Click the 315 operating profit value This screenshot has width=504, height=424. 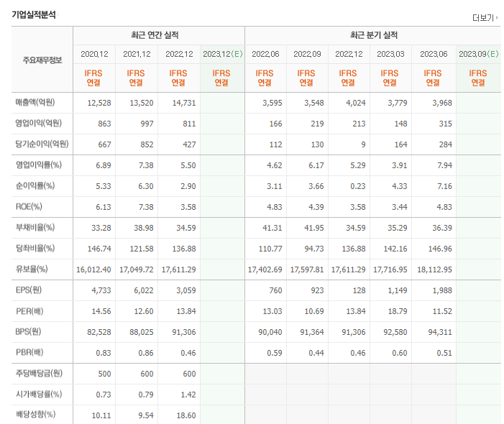pyautogui.click(x=446, y=124)
